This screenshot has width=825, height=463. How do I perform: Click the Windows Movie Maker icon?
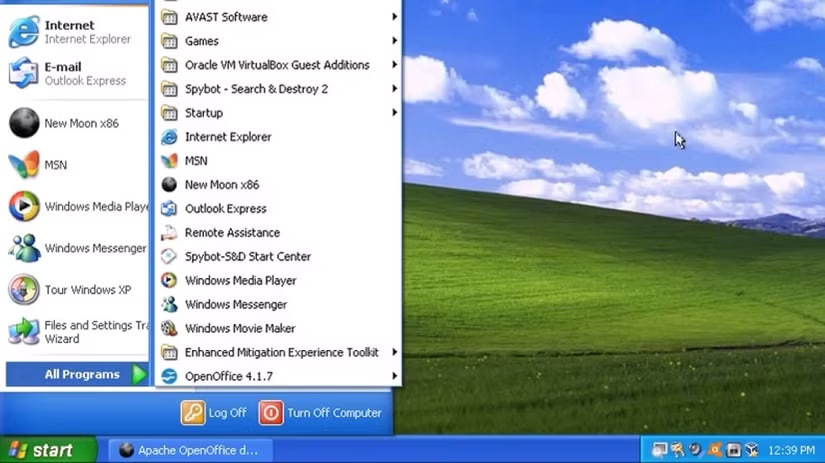(169, 328)
